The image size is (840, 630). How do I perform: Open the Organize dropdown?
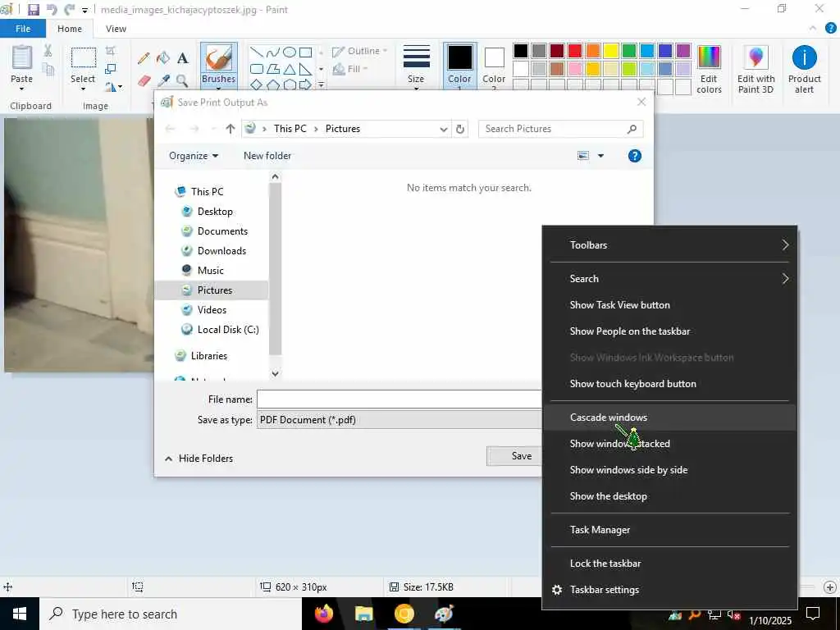(x=194, y=156)
